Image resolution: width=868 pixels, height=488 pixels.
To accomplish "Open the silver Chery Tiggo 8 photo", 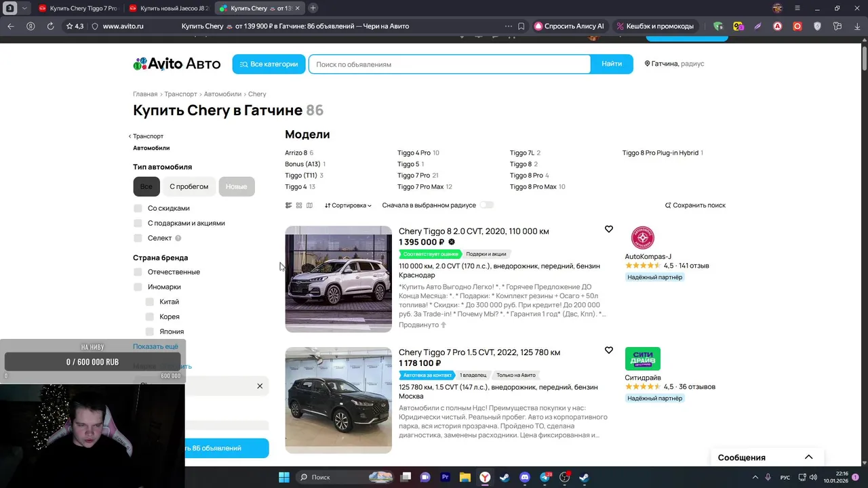I will (x=338, y=279).
